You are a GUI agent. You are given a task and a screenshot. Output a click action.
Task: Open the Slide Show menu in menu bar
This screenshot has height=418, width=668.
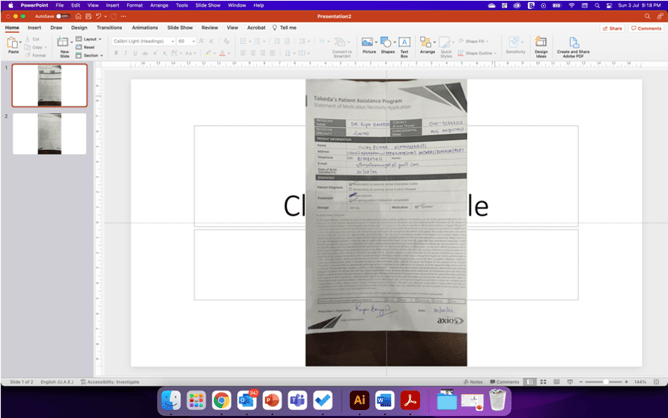coord(208,5)
